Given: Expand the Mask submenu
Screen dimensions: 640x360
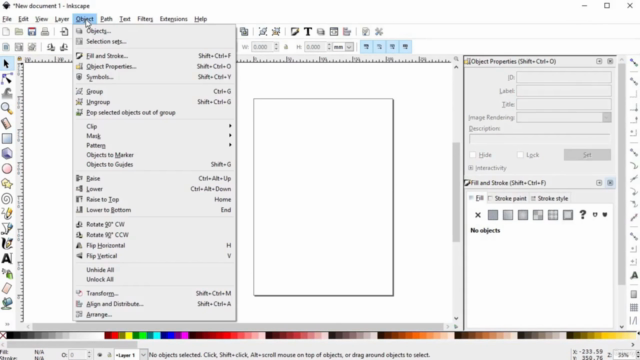Looking at the screenshot, I should click(x=154, y=136).
